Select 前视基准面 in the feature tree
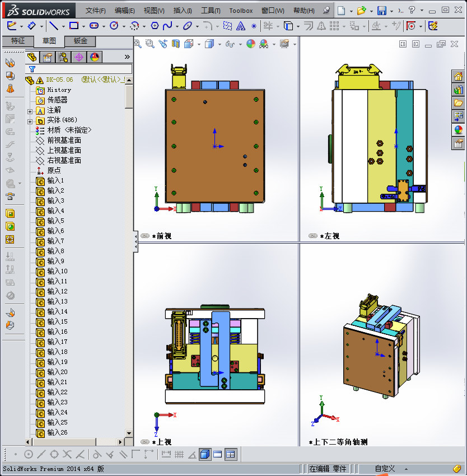467x476 pixels. 64,140
